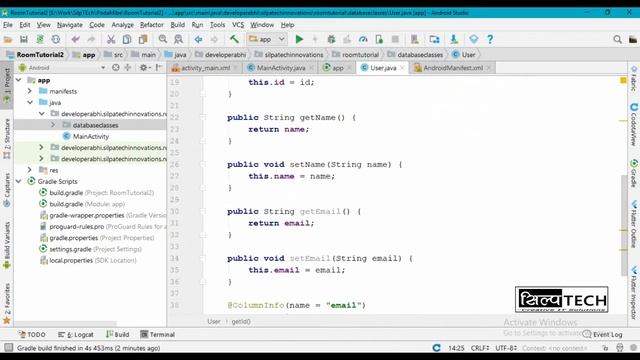This screenshot has width=640, height=360.
Task: Click the Open folder toolbar icon
Action: (8, 39)
